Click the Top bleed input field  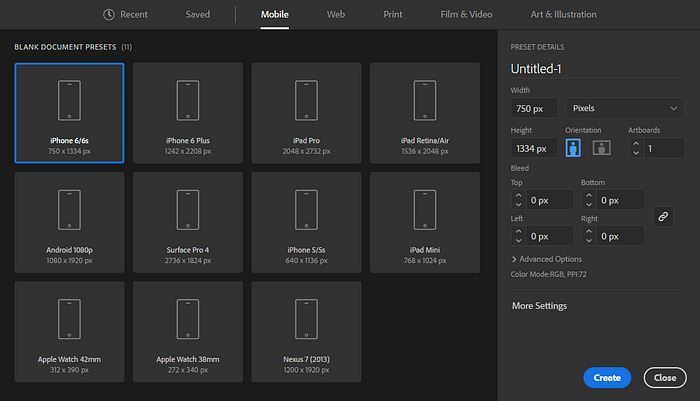pos(550,200)
